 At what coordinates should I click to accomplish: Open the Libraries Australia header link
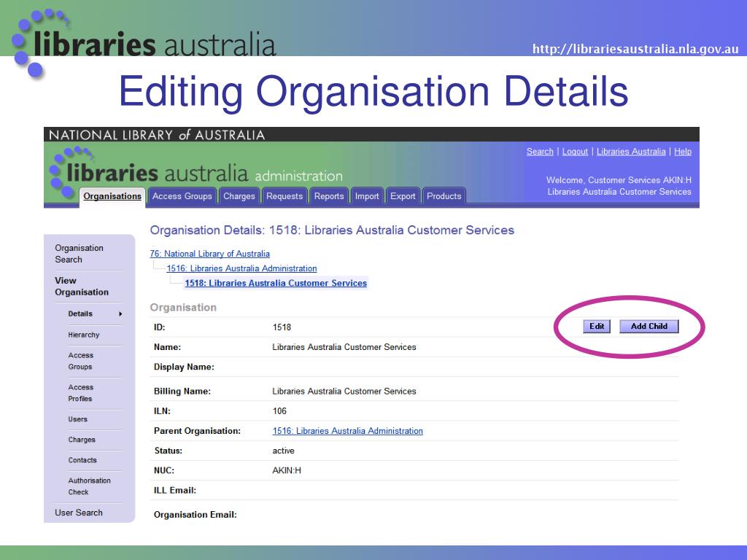[x=631, y=152]
